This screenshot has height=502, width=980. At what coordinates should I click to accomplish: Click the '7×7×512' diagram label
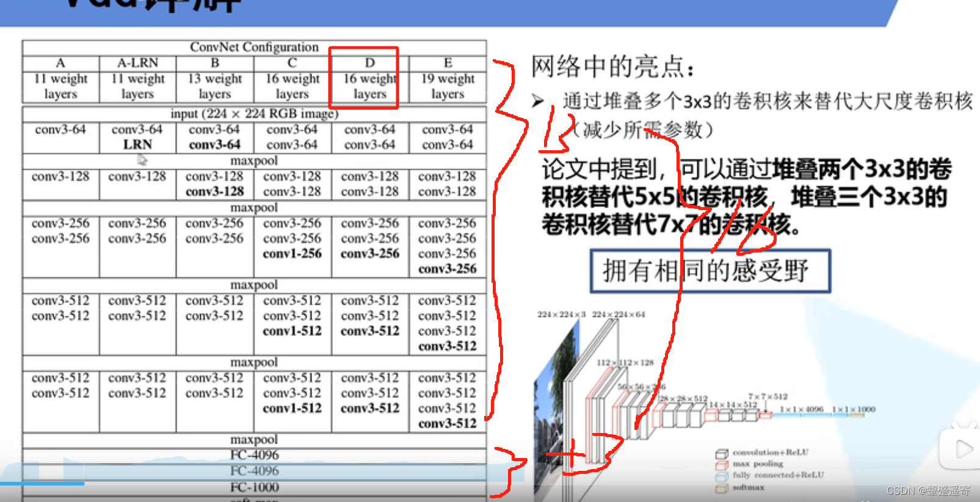click(768, 396)
